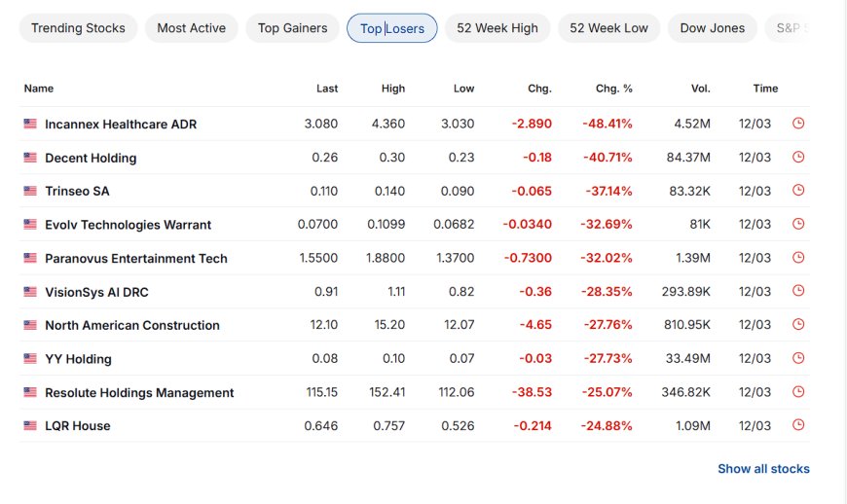Image resolution: width=847 pixels, height=504 pixels.
Task: Click the Vol. column header
Action: (x=701, y=89)
